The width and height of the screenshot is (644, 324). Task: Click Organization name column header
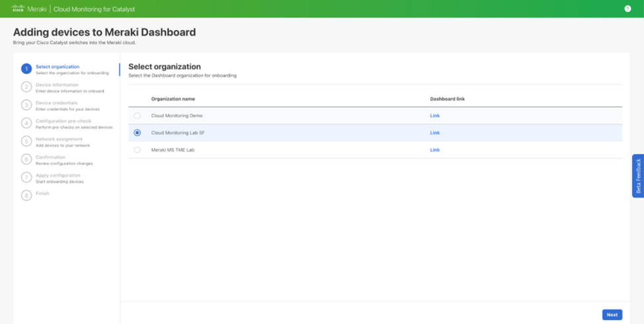click(x=173, y=99)
